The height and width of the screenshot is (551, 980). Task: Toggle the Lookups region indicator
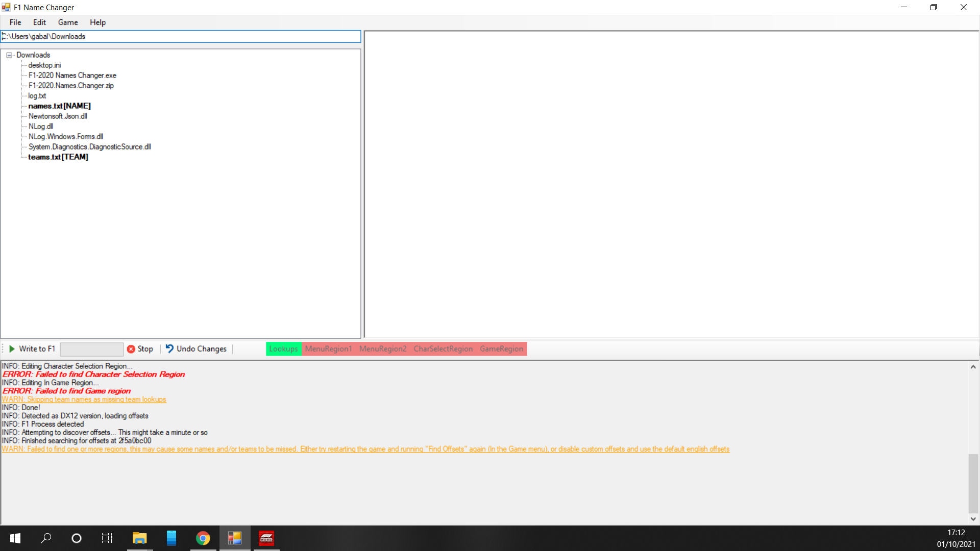284,349
